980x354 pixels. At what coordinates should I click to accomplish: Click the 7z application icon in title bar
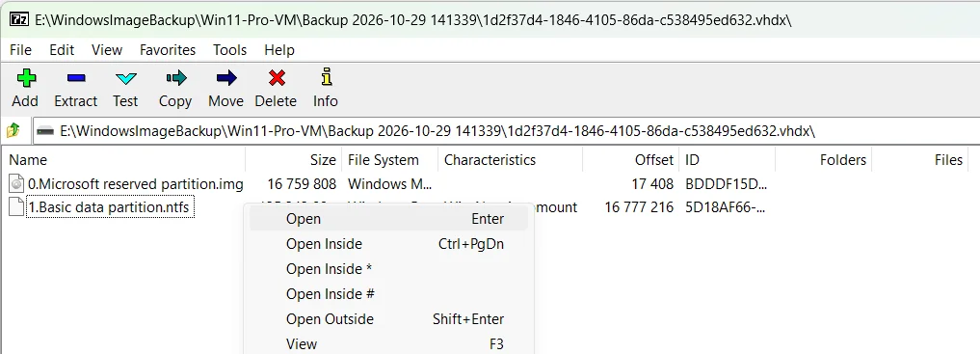click(x=18, y=18)
